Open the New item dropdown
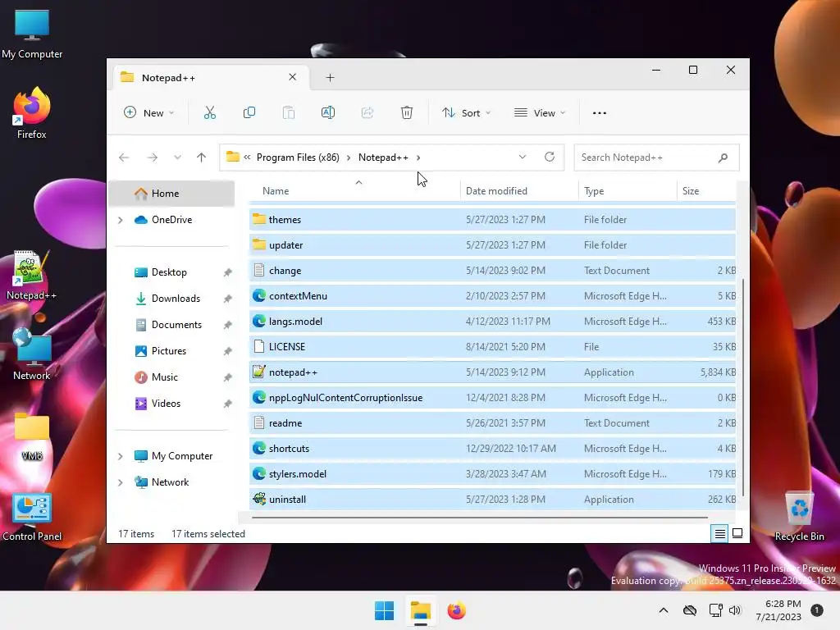This screenshot has height=630, width=840. 149,113
